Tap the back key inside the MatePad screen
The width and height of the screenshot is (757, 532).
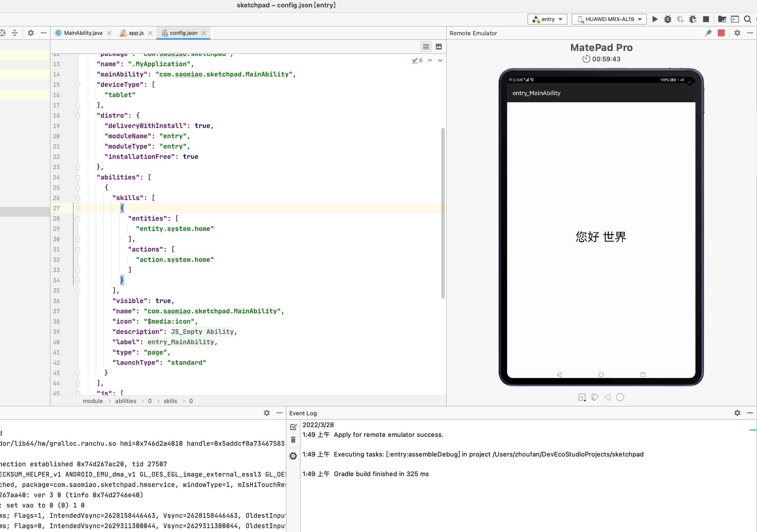[x=559, y=375]
